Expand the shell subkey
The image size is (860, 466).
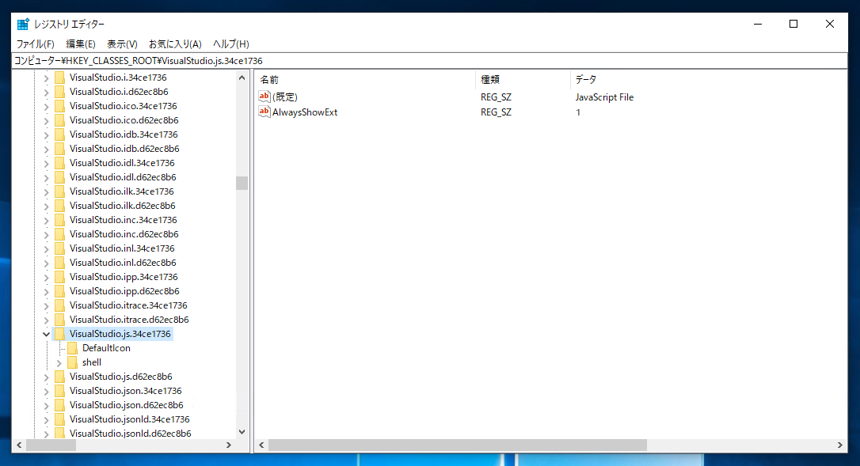(x=59, y=363)
